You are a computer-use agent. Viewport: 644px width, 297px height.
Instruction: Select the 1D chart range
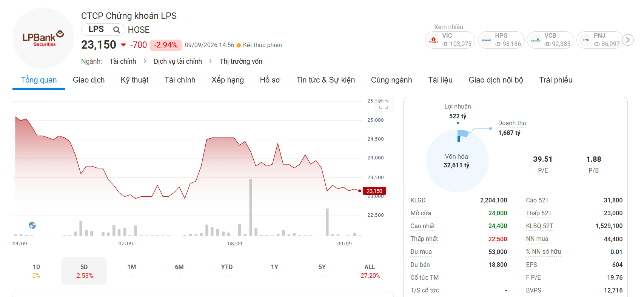[x=36, y=271]
